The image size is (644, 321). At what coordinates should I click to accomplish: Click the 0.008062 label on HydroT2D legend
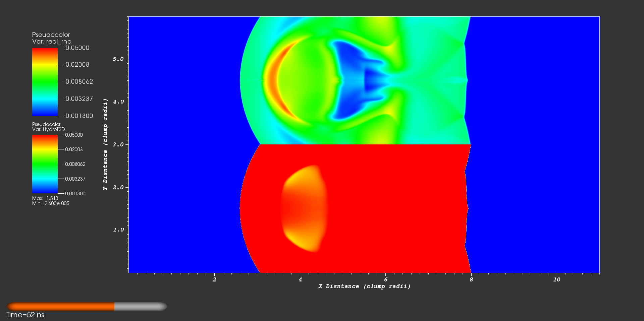tap(75, 164)
